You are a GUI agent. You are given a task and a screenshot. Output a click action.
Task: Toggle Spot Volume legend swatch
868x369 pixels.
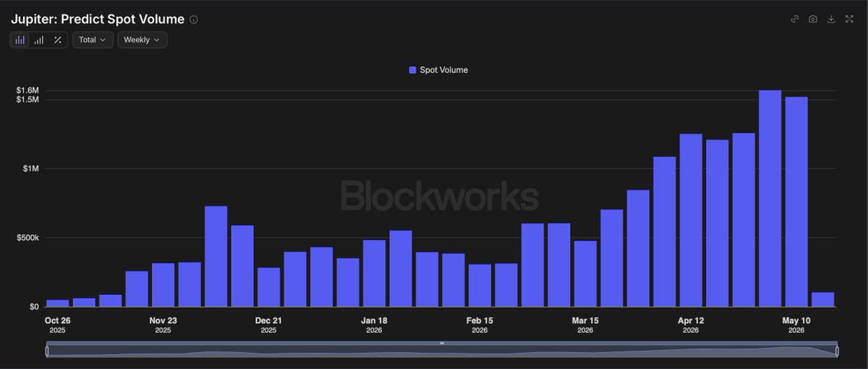pyautogui.click(x=412, y=70)
